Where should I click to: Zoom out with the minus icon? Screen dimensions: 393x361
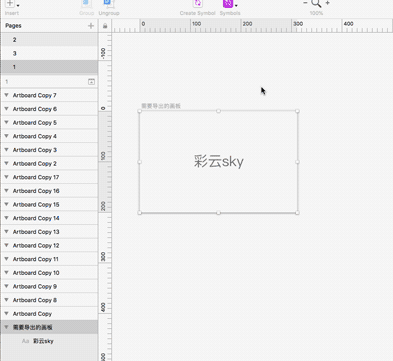pyautogui.click(x=305, y=3)
